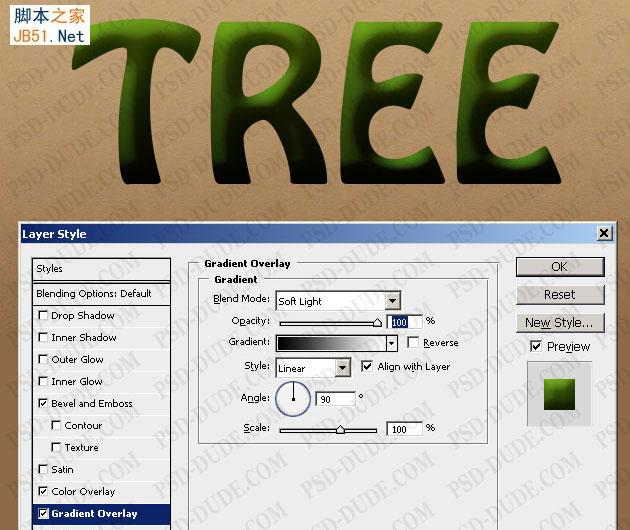Screen dimensions: 630x530
Task: Click the Opacity slider handle
Action: point(377,323)
